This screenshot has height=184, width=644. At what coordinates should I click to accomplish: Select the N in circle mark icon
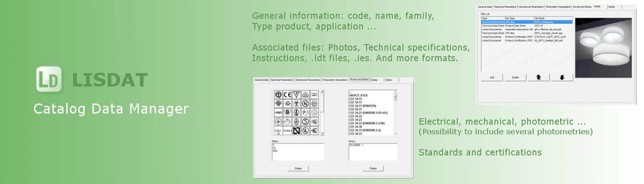(x=305, y=103)
